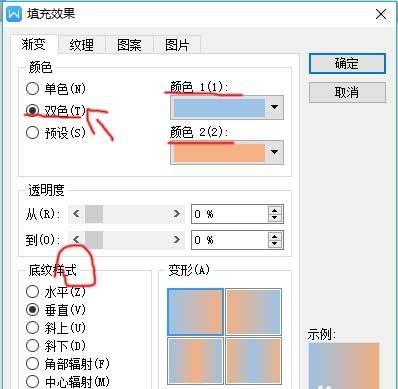
Task: Choose 角部辐射(F) shading style
Action: pos(68,364)
